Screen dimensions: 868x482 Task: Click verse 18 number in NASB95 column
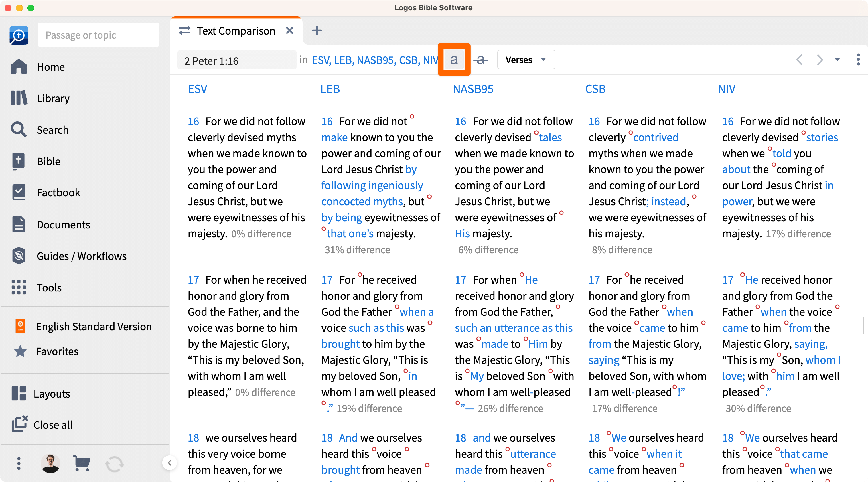460,438
